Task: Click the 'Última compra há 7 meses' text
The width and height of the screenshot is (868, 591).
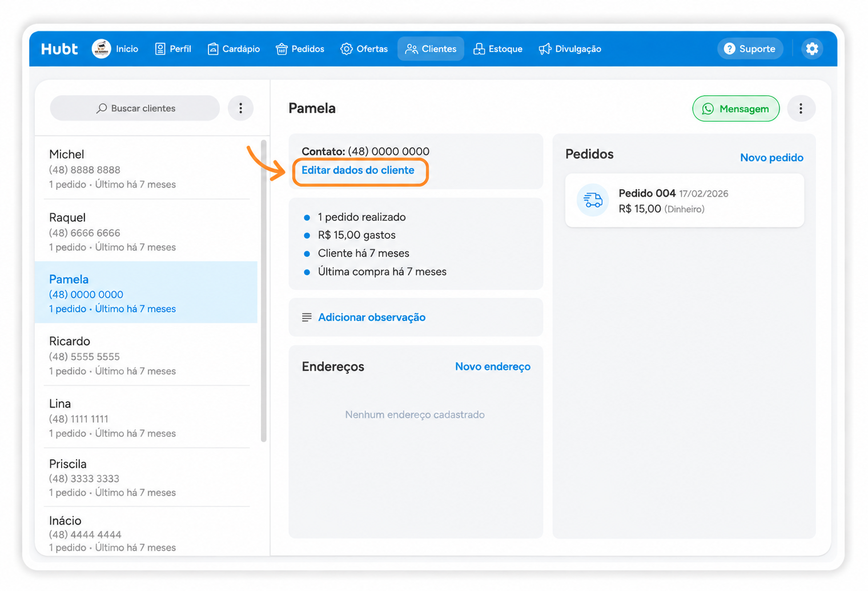Action: 382,272
